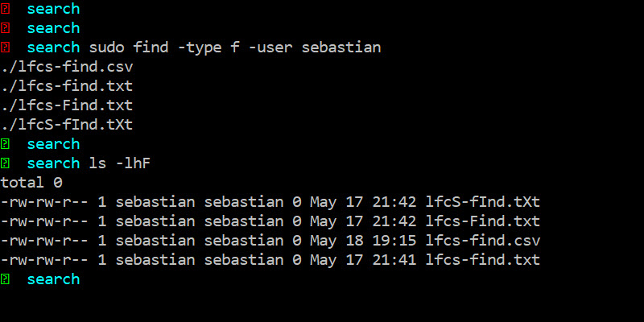Select the lfcs-find.csv filename in the ls listing
Screen dimensions: 644x322
click(x=483, y=241)
